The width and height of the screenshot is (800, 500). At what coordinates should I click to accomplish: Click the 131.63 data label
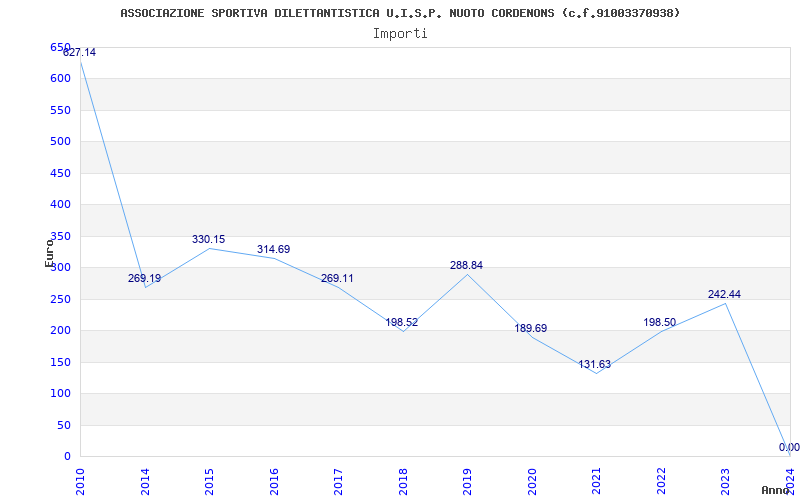595,365
